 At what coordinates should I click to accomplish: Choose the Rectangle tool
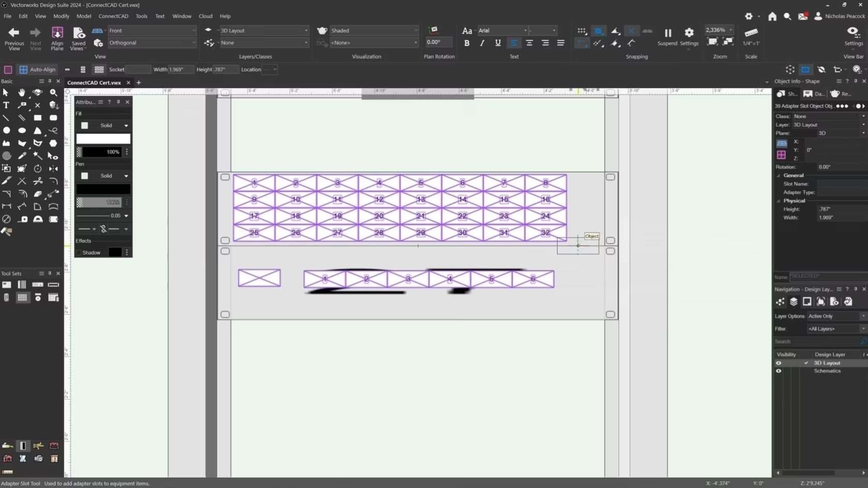coord(37,118)
